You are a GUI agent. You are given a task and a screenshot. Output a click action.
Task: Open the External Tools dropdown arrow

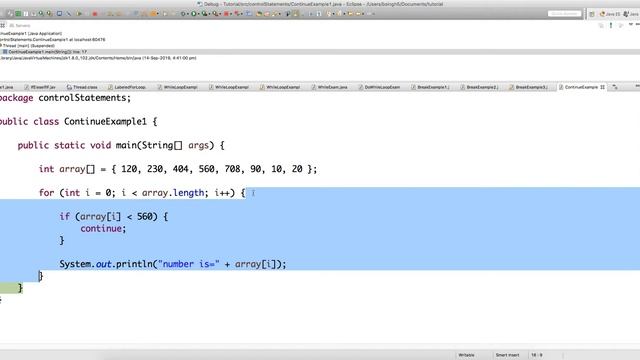(220, 14)
